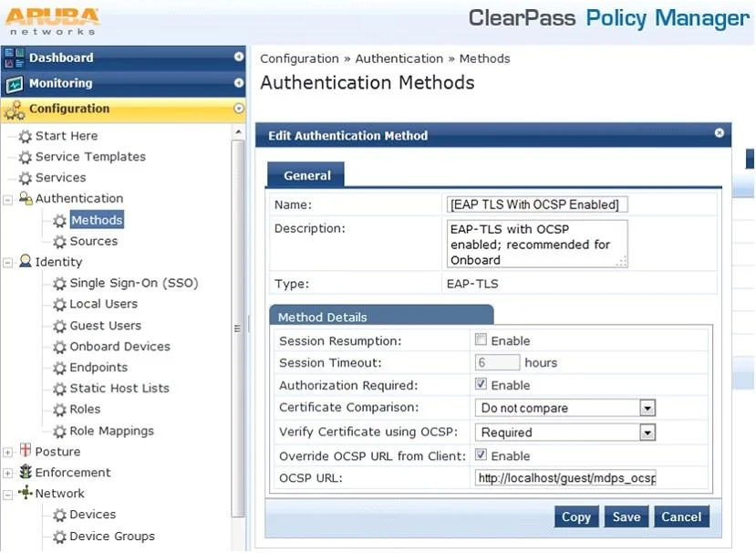This screenshot has width=756, height=553.
Task: Expand the Posture tree node
Action: coord(7,453)
